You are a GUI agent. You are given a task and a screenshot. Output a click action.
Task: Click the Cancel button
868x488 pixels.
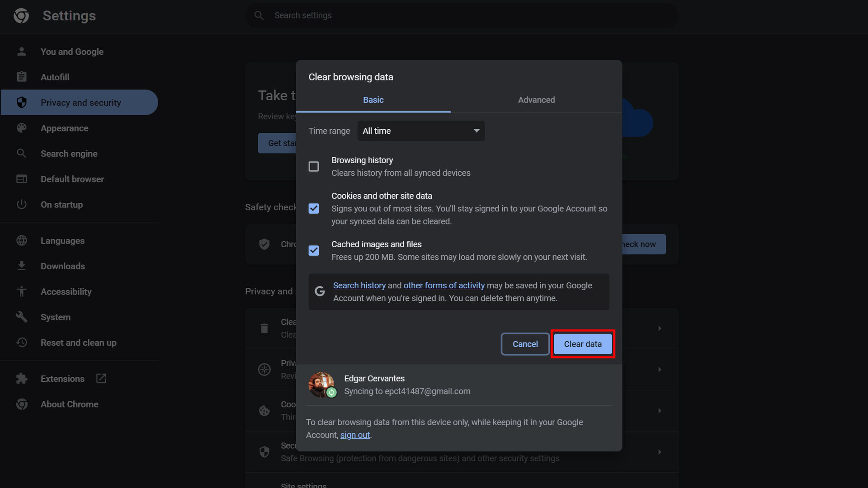pyautogui.click(x=525, y=344)
